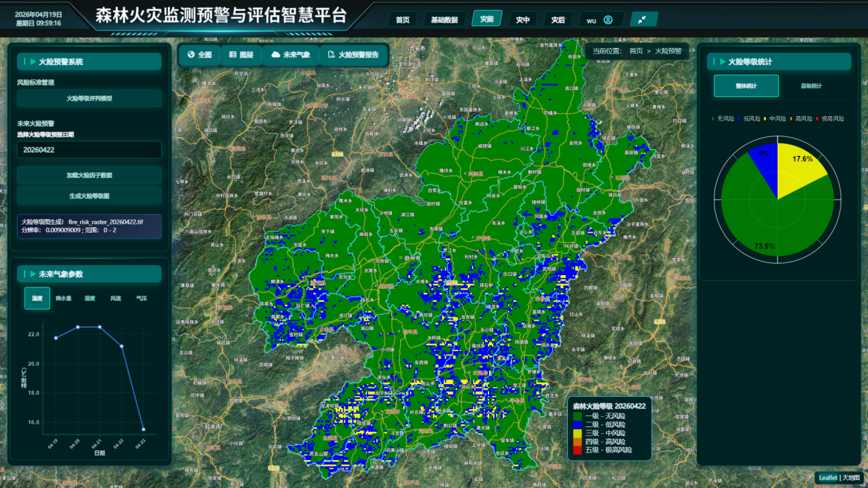Click the 加载火险因子数据 button
This screenshot has height=488, width=868.
pos(89,175)
